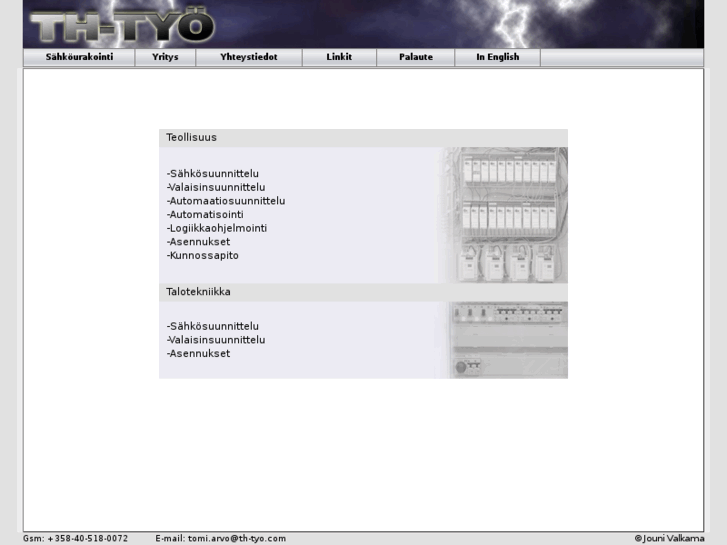Select Palaute in the navigation bar
This screenshot has height=545, width=727.
tap(416, 57)
